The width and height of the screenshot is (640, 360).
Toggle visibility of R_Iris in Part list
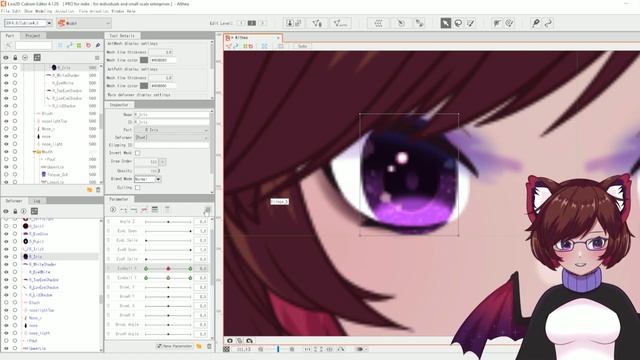point(6,67)
